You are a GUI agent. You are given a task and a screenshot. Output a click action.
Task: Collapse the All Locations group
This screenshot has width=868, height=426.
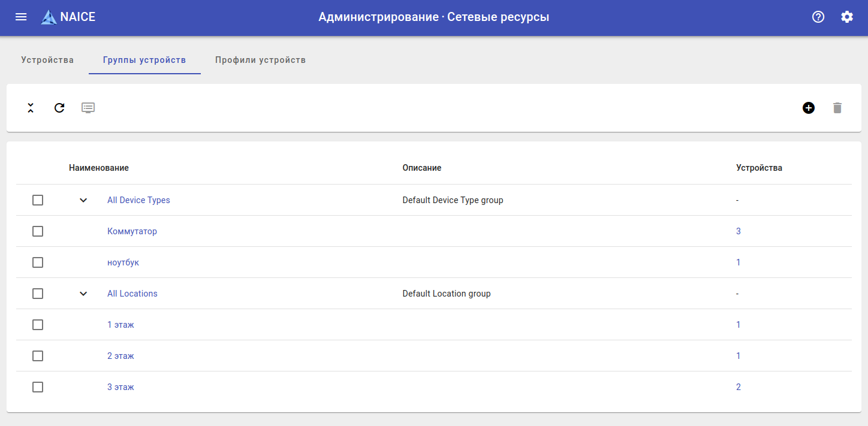83,294
